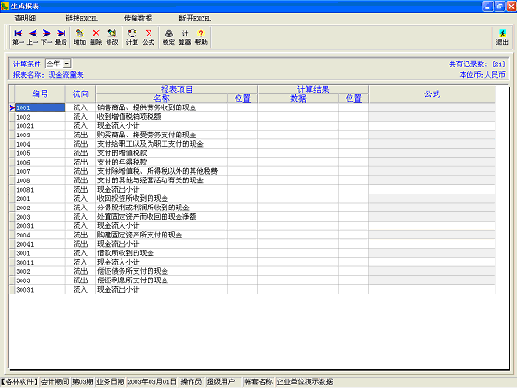Click the Add (增加) toolbar icon

click(x=79, y=37)
